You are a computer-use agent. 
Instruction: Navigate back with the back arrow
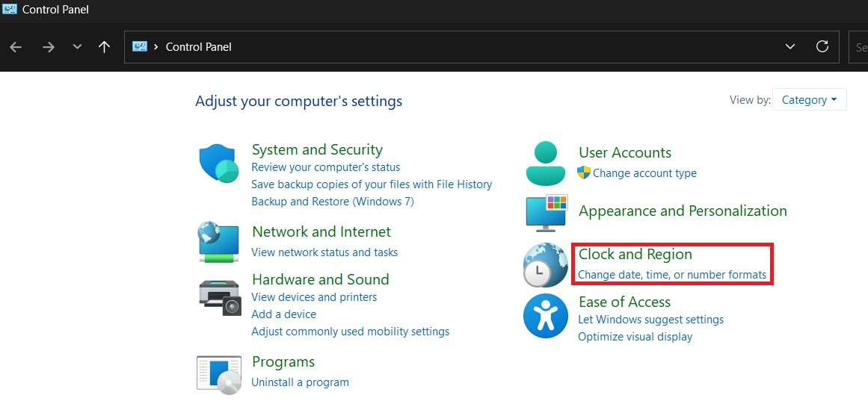16,46
